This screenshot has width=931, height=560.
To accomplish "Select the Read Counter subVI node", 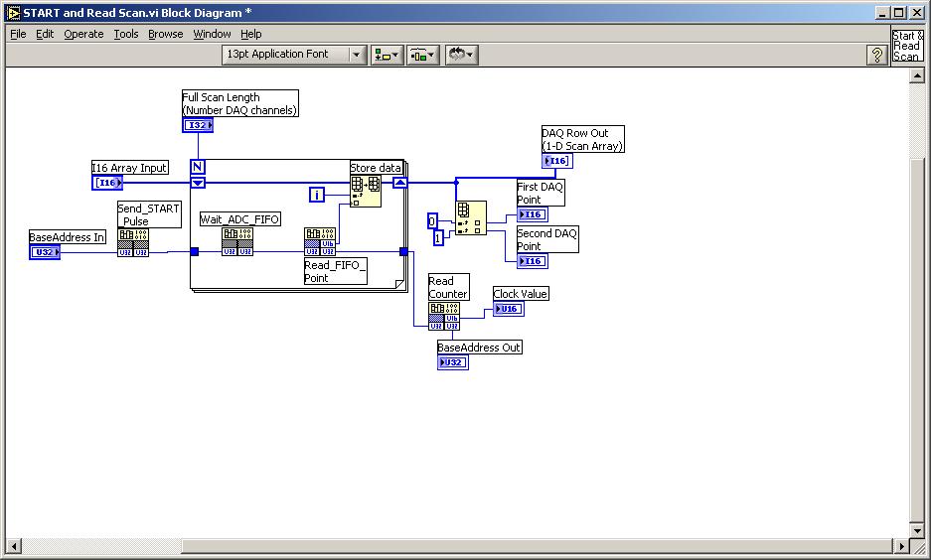I will pos(444,316).
